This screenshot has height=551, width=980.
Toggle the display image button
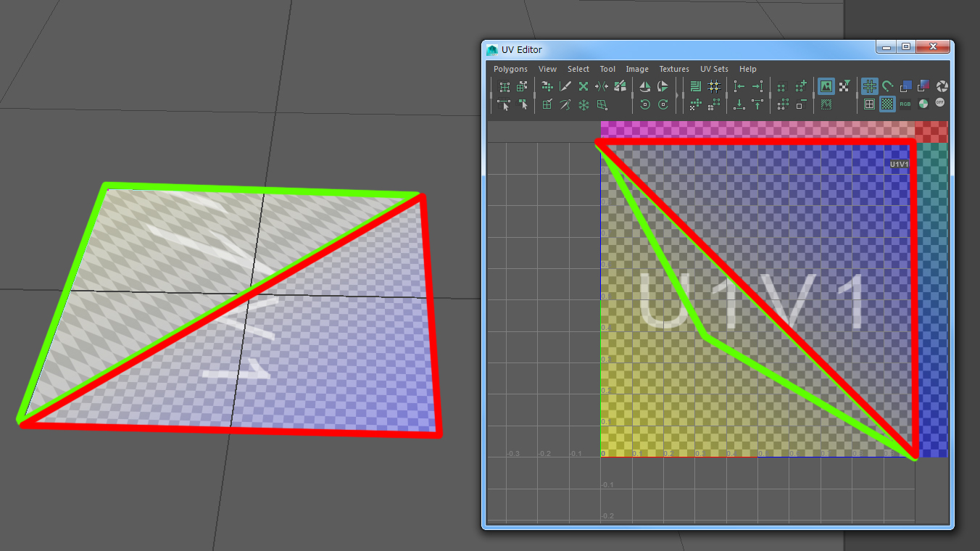826,86
